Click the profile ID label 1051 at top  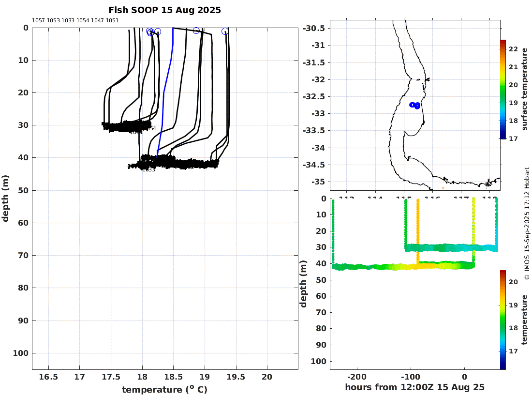pos(112,20)
